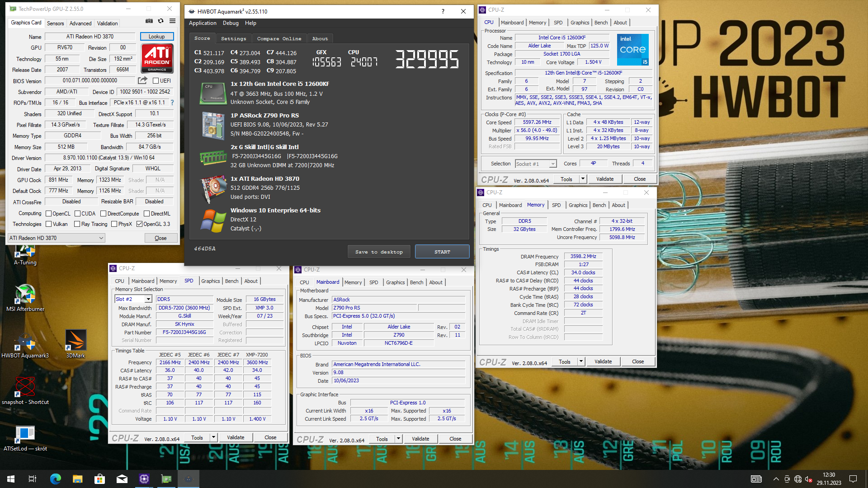Expand Tools arrow in CPU-Z SPD window
868x488 pixels.
pyautogui.click(x=213, y=437)
